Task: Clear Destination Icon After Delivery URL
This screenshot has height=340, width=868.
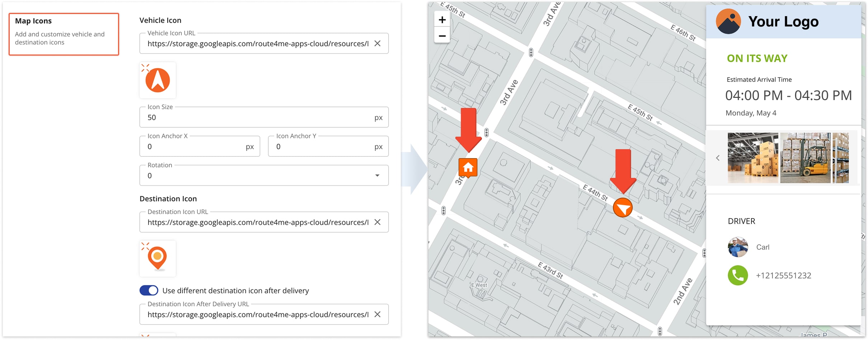Action: 377,314
